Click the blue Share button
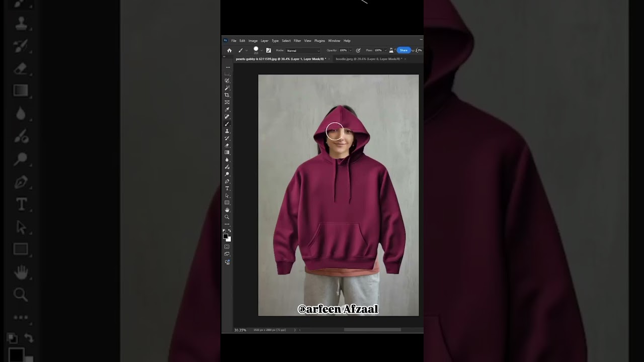This screenshot has width=644, height=362. [404, 50]
